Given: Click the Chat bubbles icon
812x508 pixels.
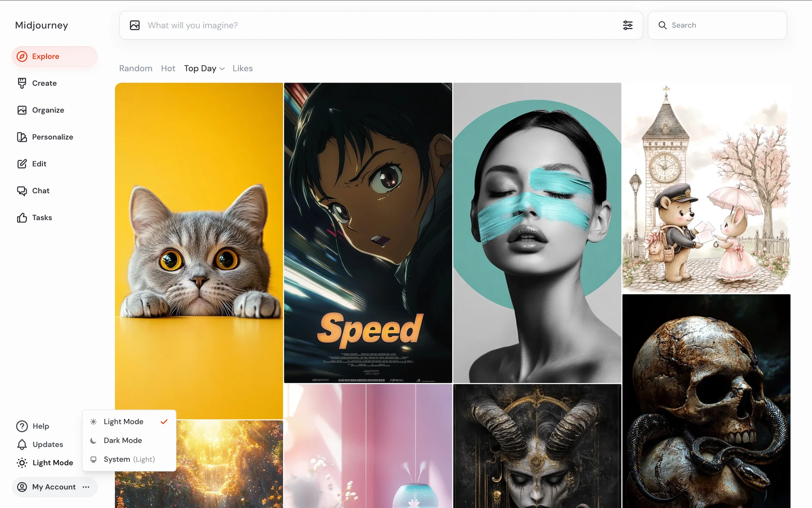Looking at the screenshot, I should [x=22, y=191].
